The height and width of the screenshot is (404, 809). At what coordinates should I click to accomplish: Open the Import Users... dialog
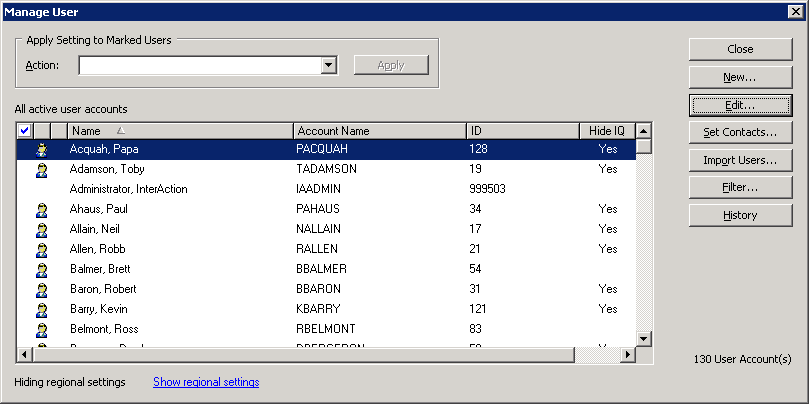(x=740, y=160)
